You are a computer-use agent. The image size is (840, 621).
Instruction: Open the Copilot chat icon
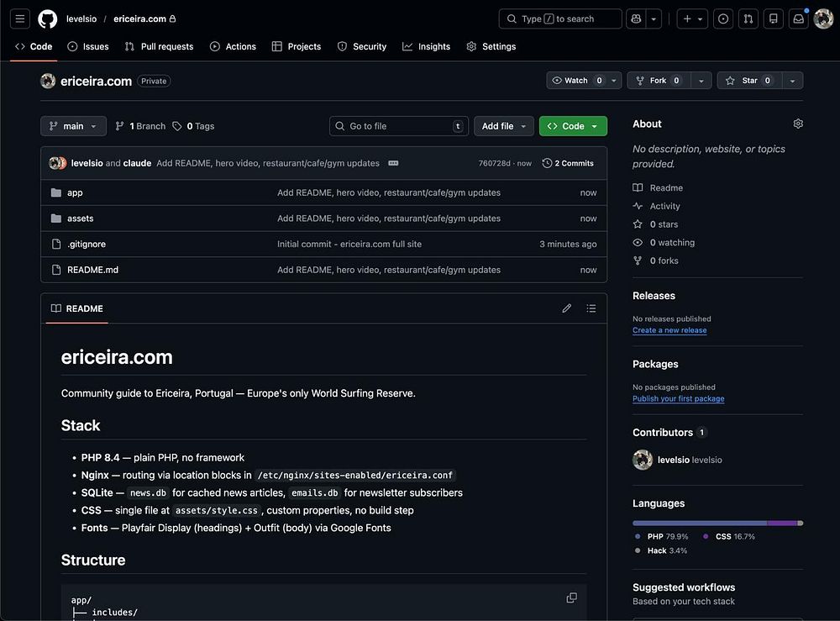tap(635, 18)
